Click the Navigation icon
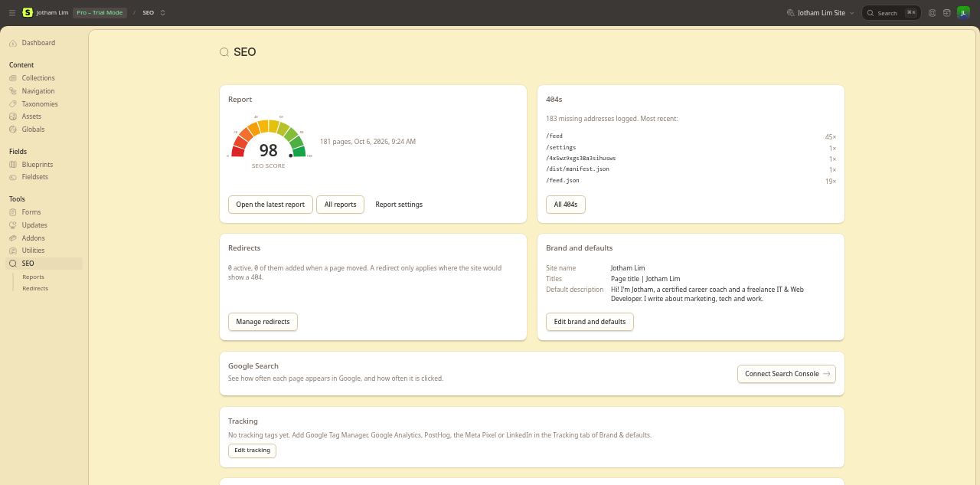980x485 pixels. click(13, 91)
